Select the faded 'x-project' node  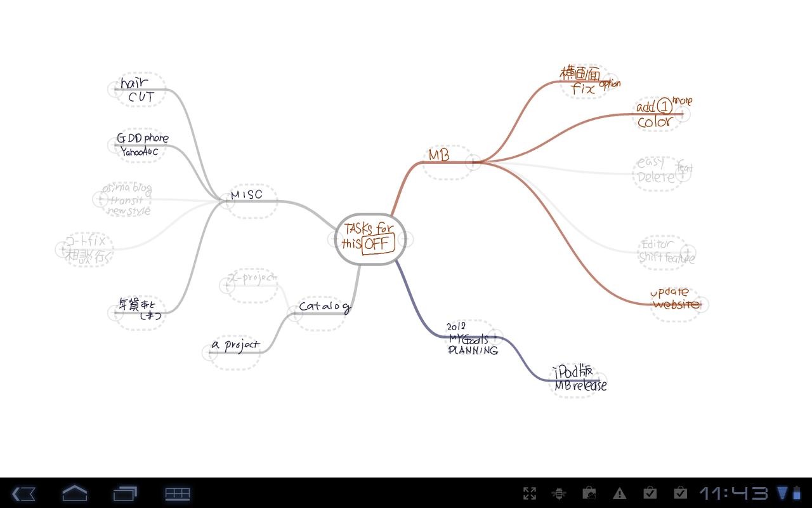252,285
